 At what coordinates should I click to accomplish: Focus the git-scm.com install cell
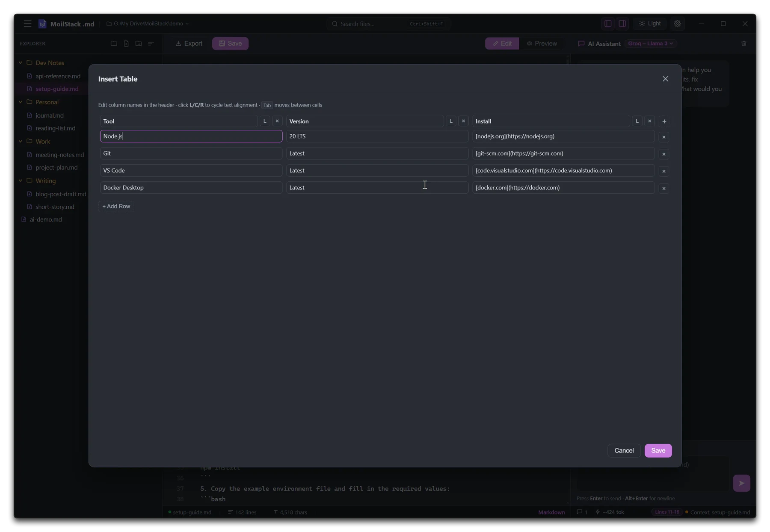click(x=563, y=153)
